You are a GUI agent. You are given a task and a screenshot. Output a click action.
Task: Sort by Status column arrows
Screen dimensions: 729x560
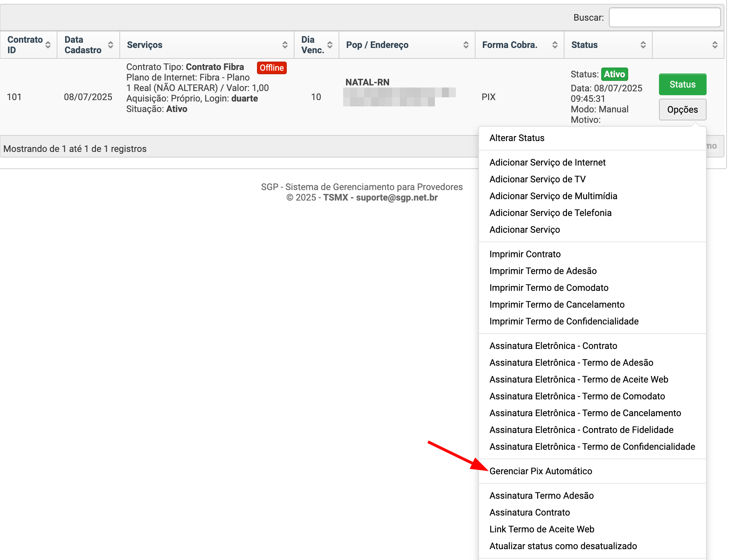(x=643, y=45)
